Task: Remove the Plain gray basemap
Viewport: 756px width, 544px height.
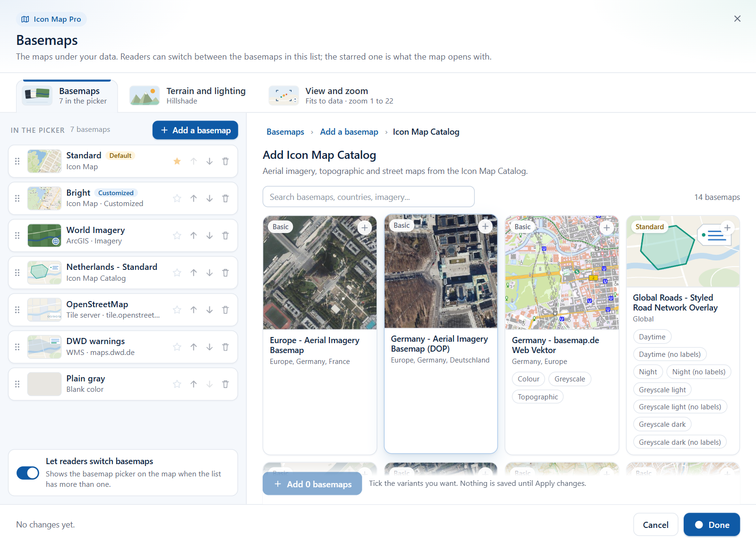Action: 225,384
